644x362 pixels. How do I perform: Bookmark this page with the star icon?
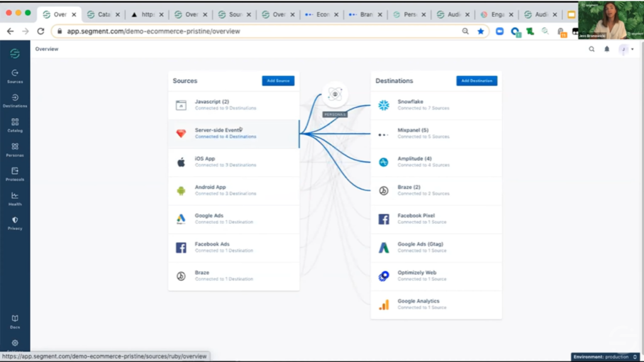(x=480, y=31)
